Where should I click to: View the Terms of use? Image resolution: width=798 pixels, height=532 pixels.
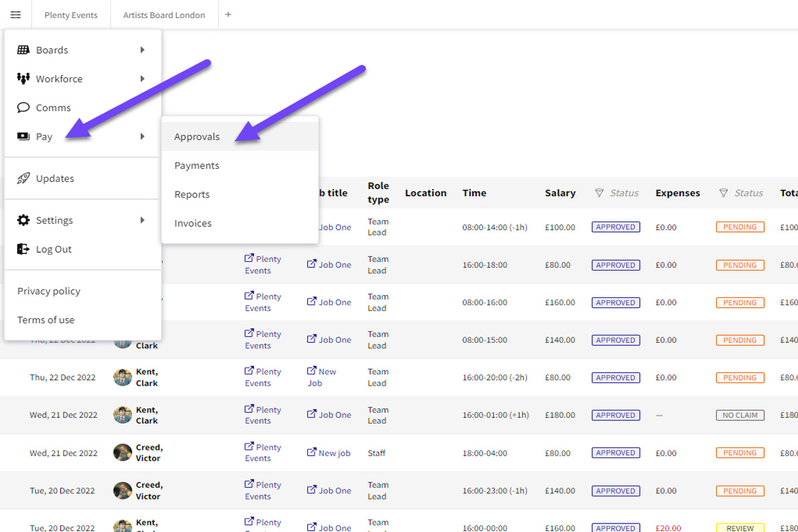(46, 320)
